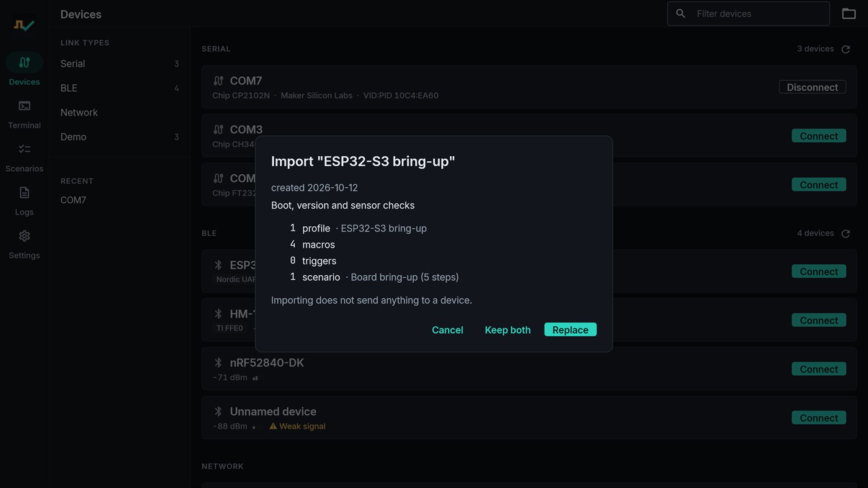Click the serial port icon of COM3
This screenshot has height=488, width=868.
coord(218,130)
